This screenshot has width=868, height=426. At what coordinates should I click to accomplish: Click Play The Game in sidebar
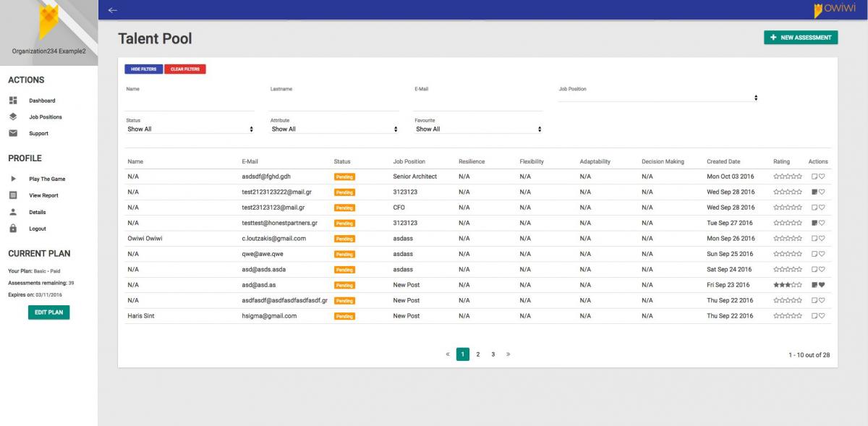click(46, 179)
